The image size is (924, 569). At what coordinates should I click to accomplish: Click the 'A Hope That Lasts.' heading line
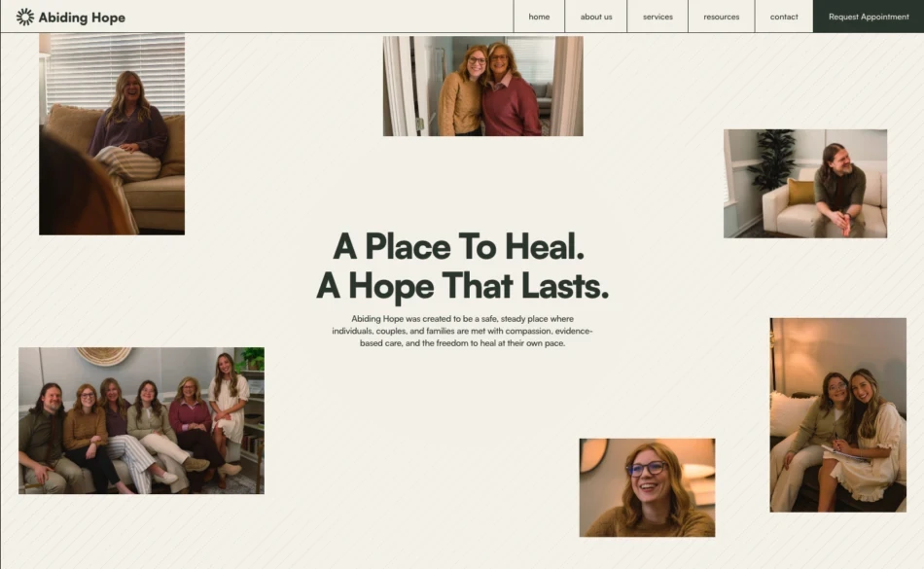click(x=463, y=286)
